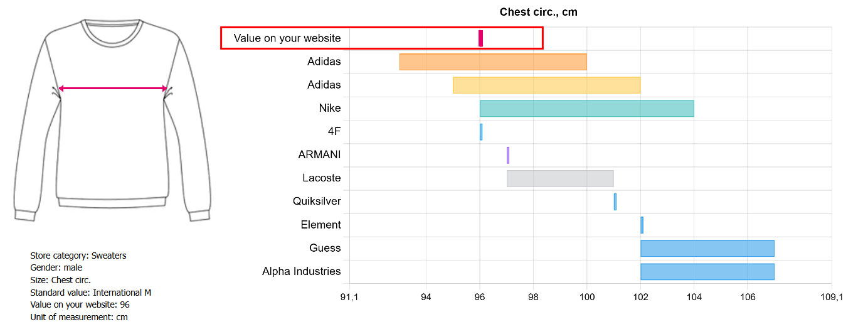Screen dimensions: 868x334
Task: Click the Lacoste row label
Action: [322, 178]
